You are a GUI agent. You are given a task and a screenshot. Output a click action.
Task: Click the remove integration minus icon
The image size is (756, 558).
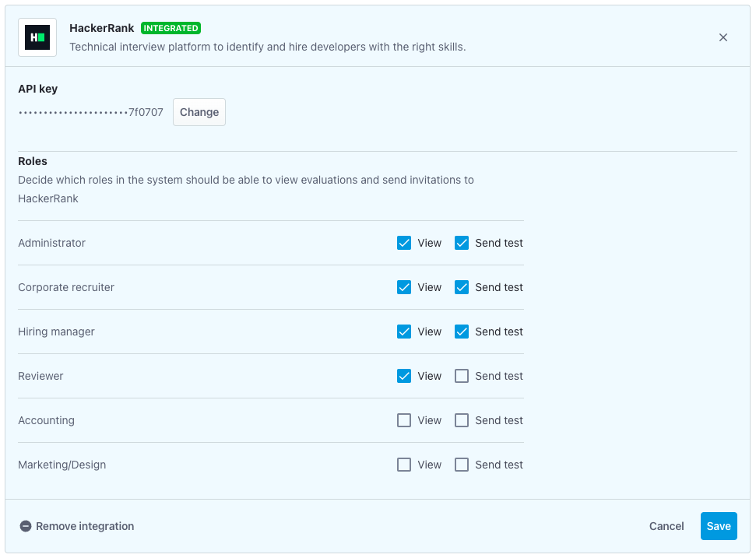coord(26,526)
